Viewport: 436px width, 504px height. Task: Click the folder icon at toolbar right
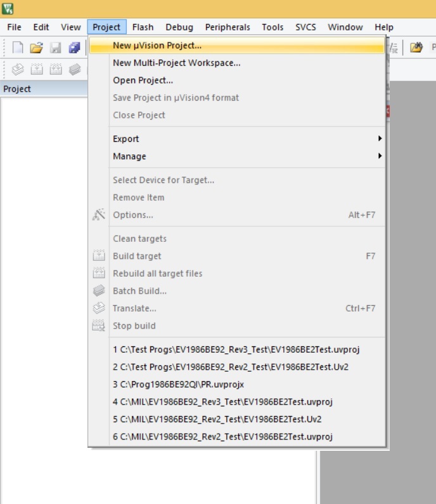tap(416, 47)
